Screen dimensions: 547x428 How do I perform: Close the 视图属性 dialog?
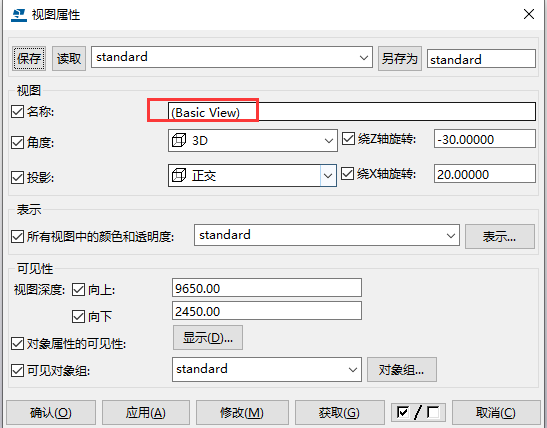coord(529,14)
